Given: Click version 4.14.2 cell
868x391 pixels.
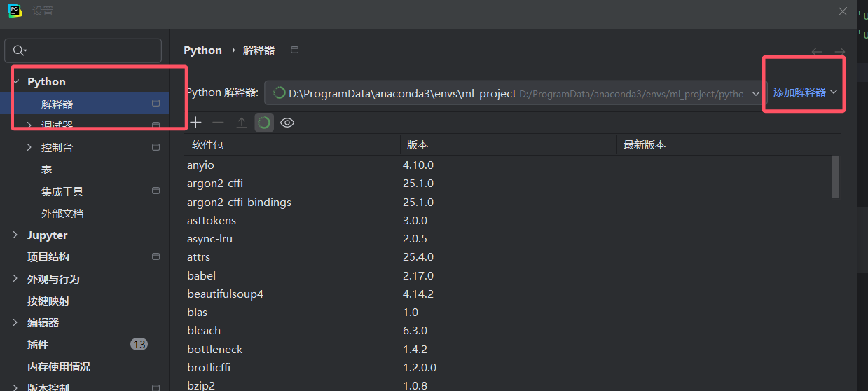Looking at the screenshot, I should (418, 294).
